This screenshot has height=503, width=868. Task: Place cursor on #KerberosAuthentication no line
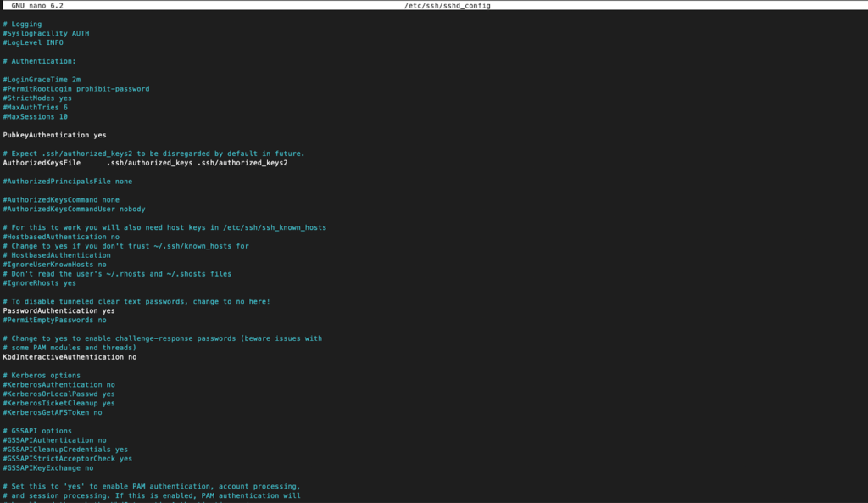58,385
